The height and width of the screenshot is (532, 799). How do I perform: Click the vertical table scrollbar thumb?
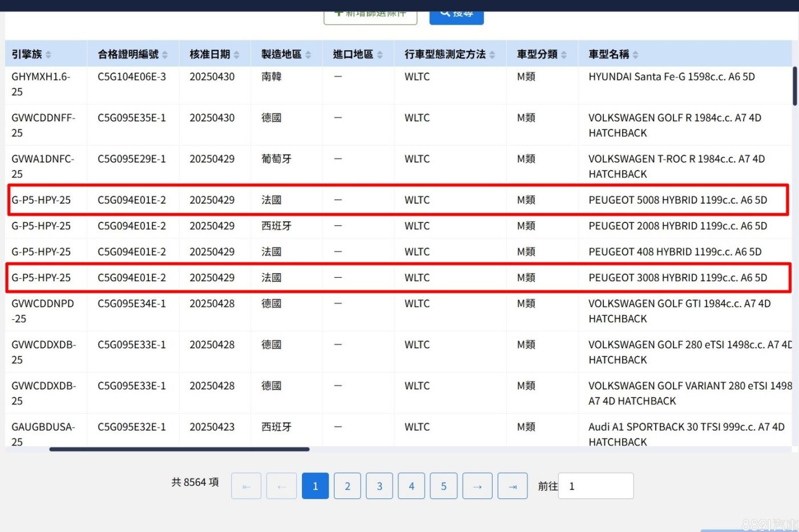[794, 86]
